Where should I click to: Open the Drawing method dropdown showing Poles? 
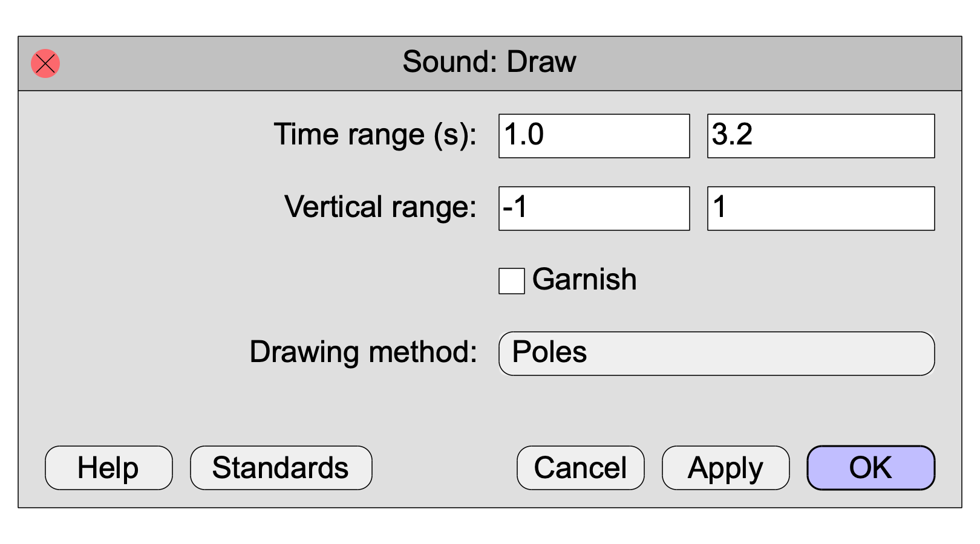click(716, 354)
